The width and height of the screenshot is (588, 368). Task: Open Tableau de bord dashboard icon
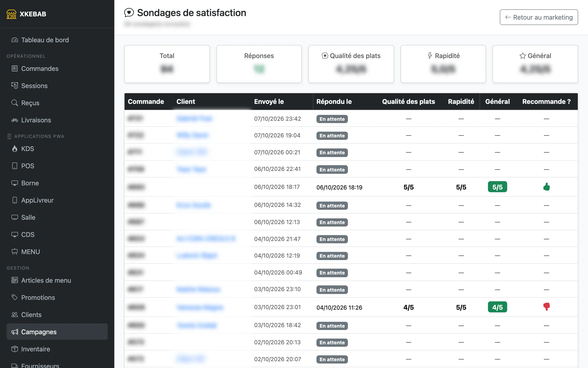point(15,40)
